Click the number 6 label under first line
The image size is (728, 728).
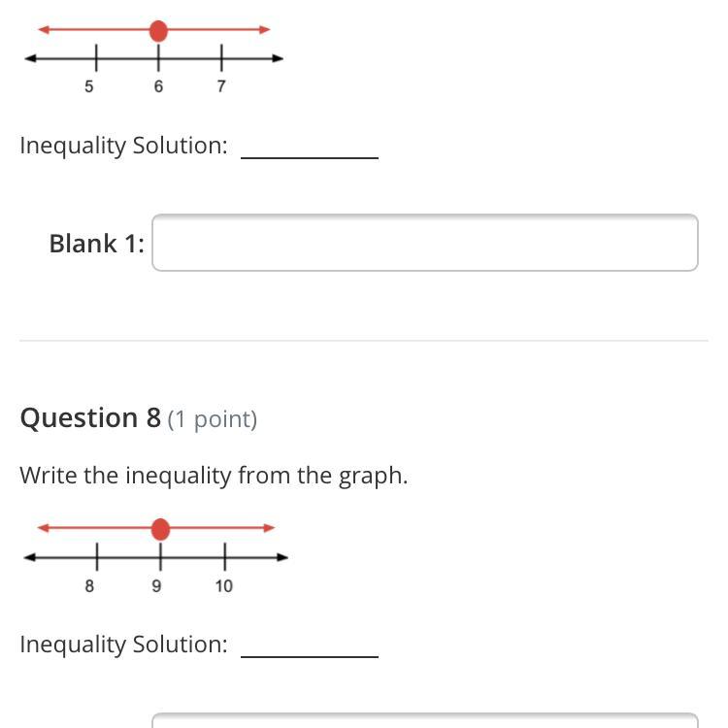tap(158, 86)
